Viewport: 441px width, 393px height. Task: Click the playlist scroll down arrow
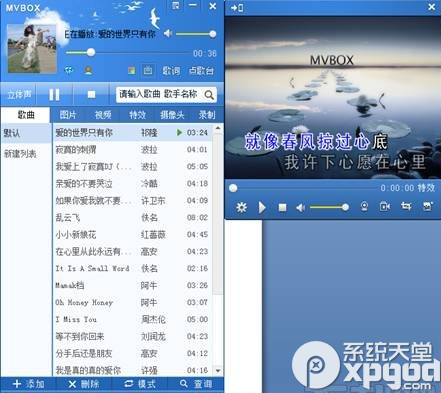218,370
